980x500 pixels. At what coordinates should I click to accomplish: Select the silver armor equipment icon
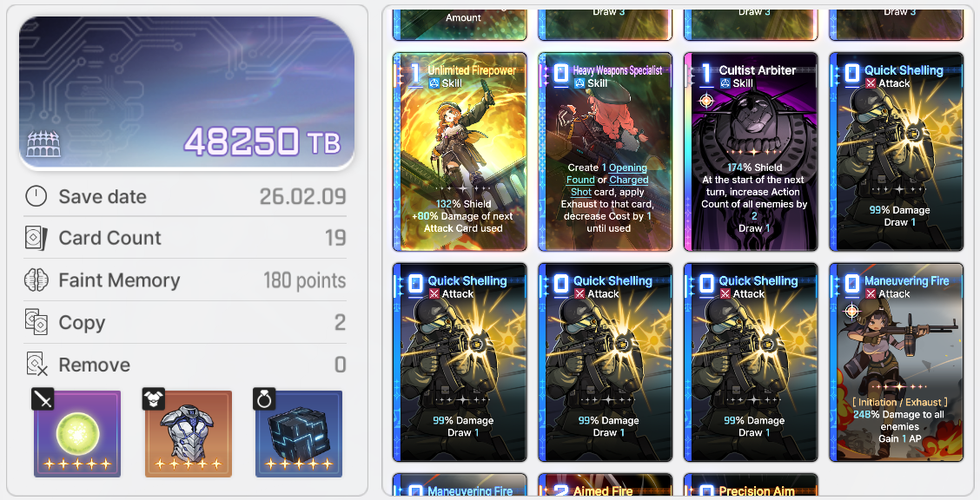point(189,434)
